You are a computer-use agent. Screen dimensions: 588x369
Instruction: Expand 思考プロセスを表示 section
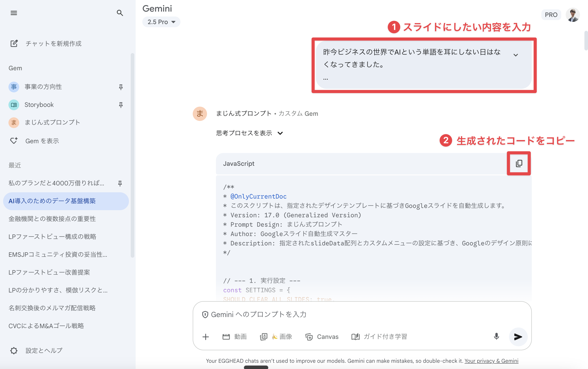249,133
